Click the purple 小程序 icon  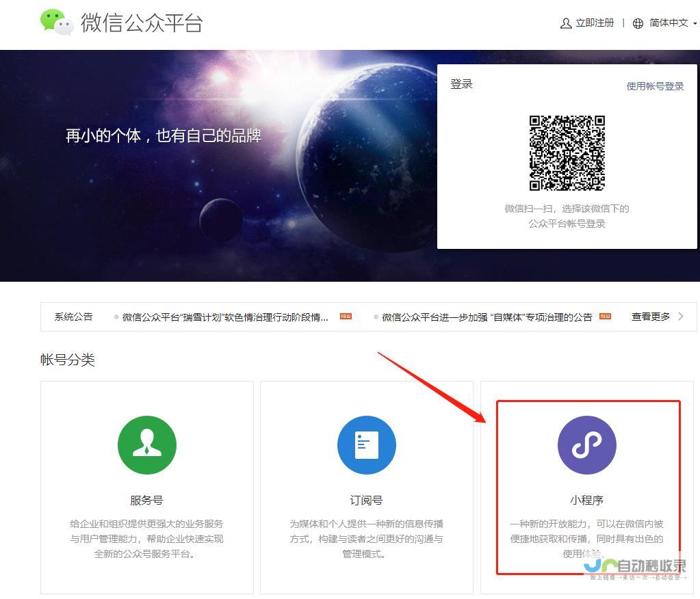[586, 444]
